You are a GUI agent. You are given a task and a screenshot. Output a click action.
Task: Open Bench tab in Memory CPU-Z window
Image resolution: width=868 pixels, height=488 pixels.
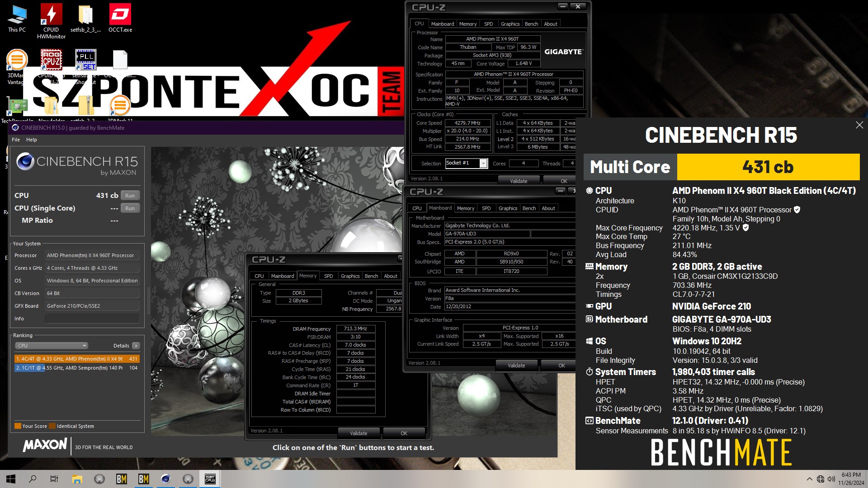[x=371, y=276]
